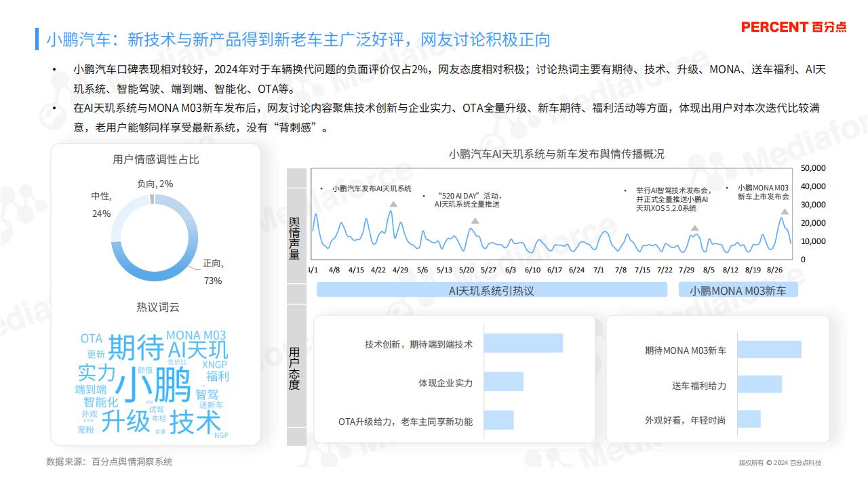The image size is (868, 488).
Task: Click the triangle marker below 520 AI DAY annotation
Action: pyautogui.click(x=475, y=220)
